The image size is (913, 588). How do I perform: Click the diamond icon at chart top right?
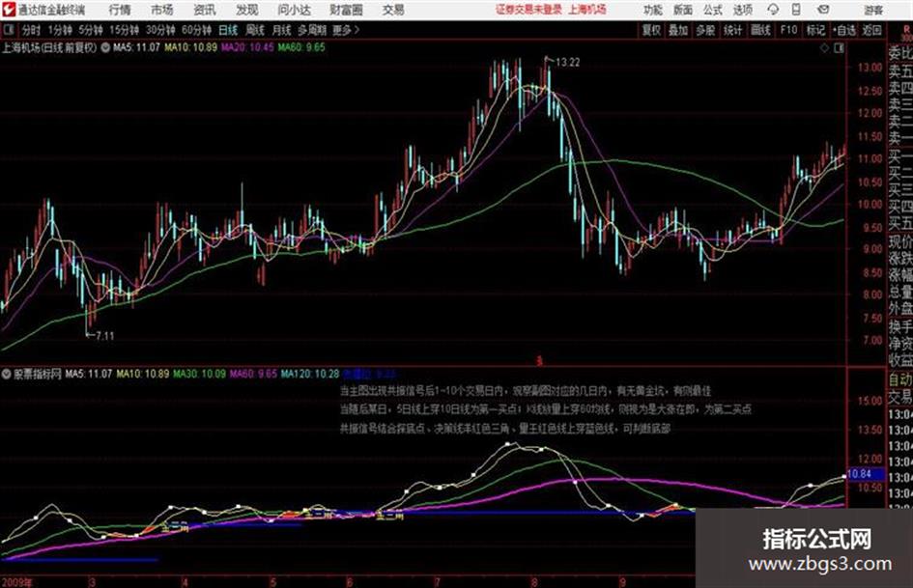824,48
